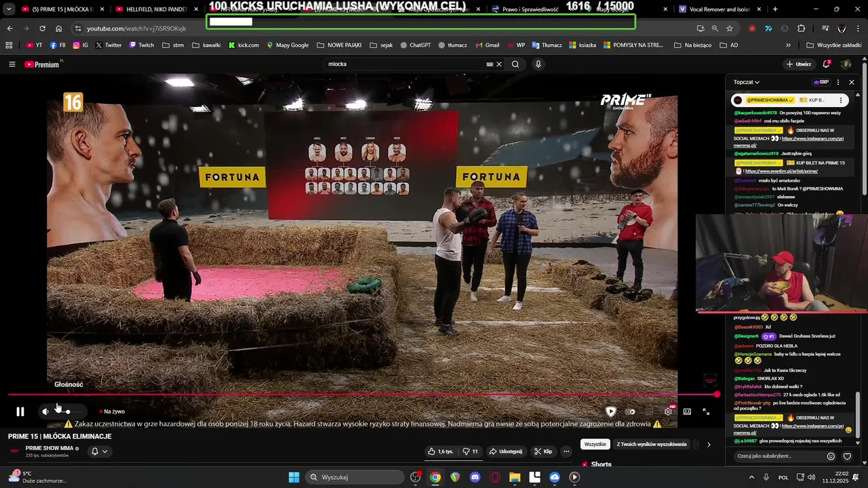This screenshot has width=868, height=488.
Task: Jump to live with Na żywo indicator
Action: click(113, 411)
